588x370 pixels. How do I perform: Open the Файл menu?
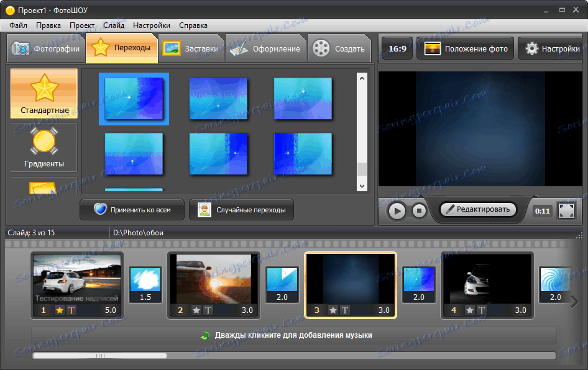tap(18, 25)
